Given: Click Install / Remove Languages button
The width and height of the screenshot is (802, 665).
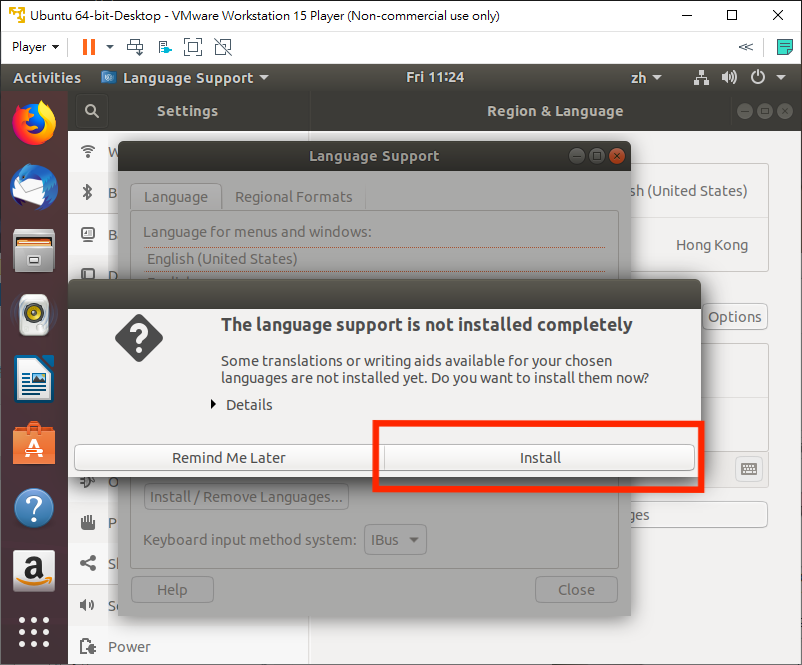Looking at the screenshot, I should point(247,497).
